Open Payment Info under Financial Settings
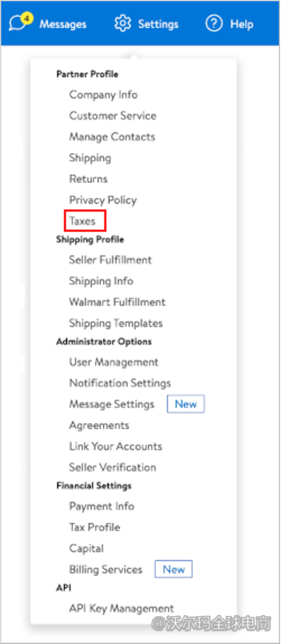282x644 pixels. [x=102, y=506]
